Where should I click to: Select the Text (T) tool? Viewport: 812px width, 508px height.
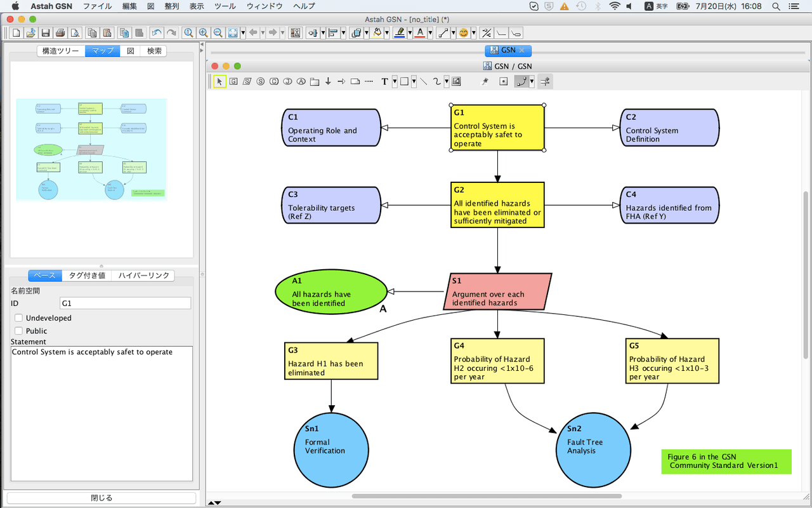384,81
